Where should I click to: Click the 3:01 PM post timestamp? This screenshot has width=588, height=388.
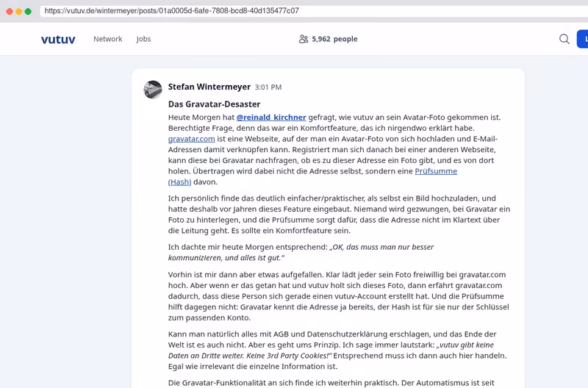coord(268,87)
